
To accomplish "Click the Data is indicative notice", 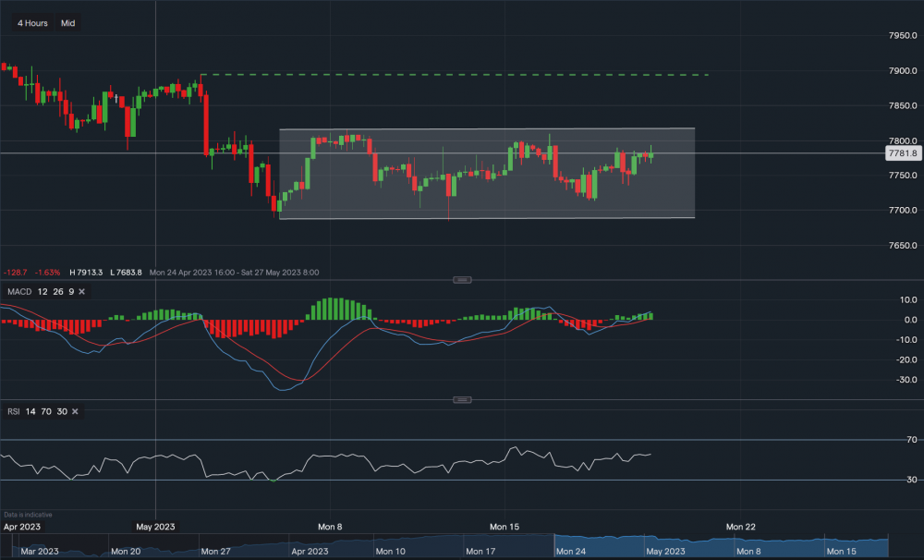I will point(29,514).
